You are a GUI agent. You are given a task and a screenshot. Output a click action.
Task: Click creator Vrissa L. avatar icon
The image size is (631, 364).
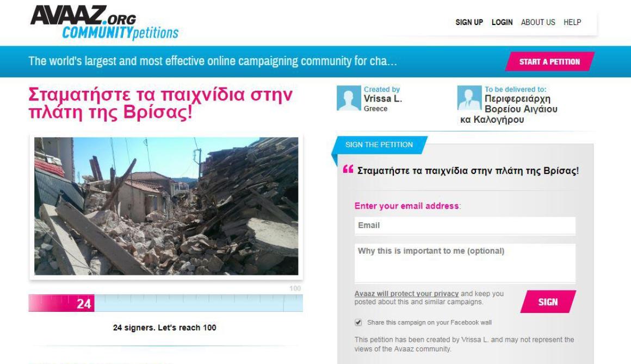[349, 98]
